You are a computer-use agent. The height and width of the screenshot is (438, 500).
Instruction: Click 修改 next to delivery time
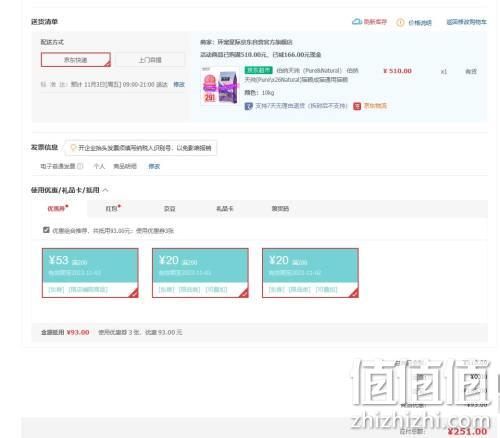tap(179, 84)
